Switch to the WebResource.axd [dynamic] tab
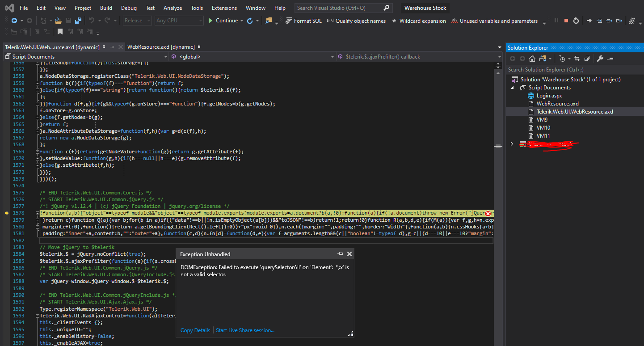The image size is (644, 346). point(161,47)
